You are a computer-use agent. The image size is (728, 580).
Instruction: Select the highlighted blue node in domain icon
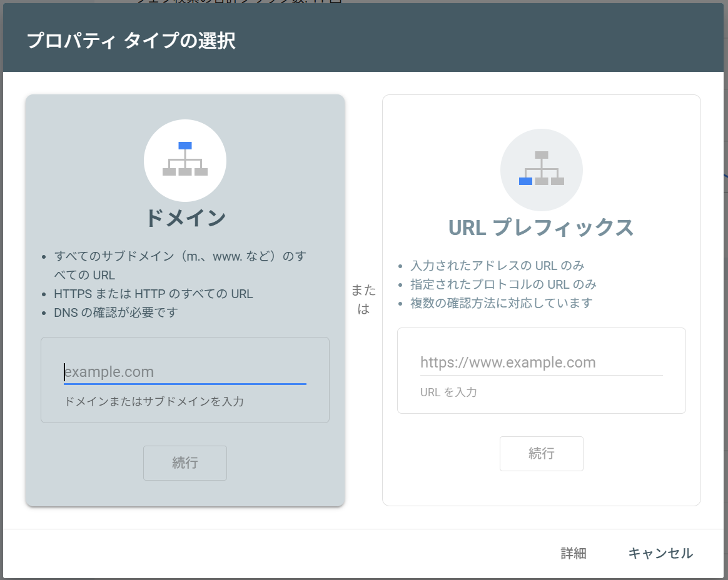[185, 146]
